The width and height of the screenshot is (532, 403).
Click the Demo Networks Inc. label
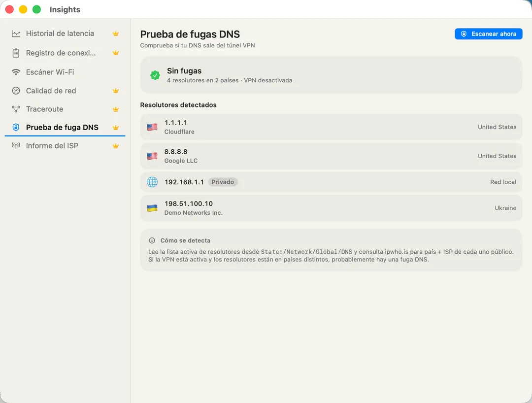click(194, 213)
